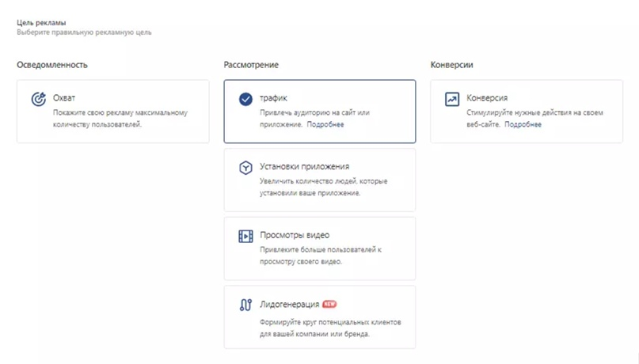The width and height of the screenshot is (639, 364).
Task: Click the Просмотры видео film icon
Action: pyautogui.click(x=245, y=236)
